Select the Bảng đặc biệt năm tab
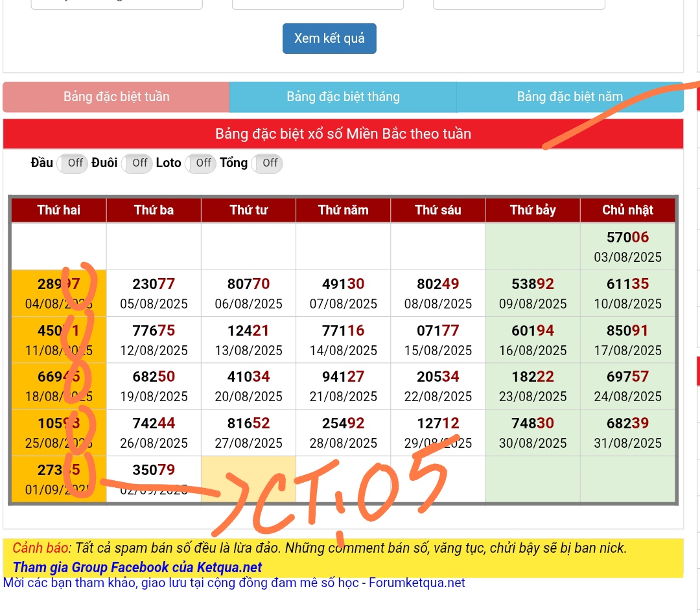This screenshot has height=613, width=700. (570, 97)
